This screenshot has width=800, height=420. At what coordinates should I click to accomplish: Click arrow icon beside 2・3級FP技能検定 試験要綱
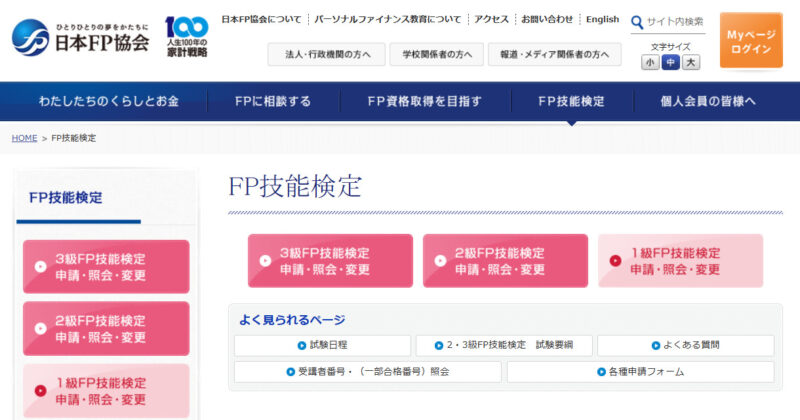439,345
